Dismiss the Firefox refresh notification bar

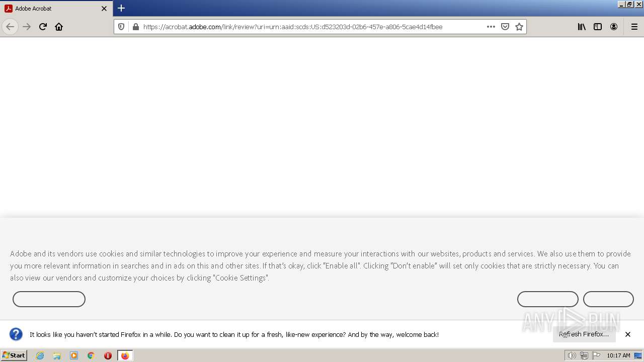pyautogui.click(x=628, y=334)
